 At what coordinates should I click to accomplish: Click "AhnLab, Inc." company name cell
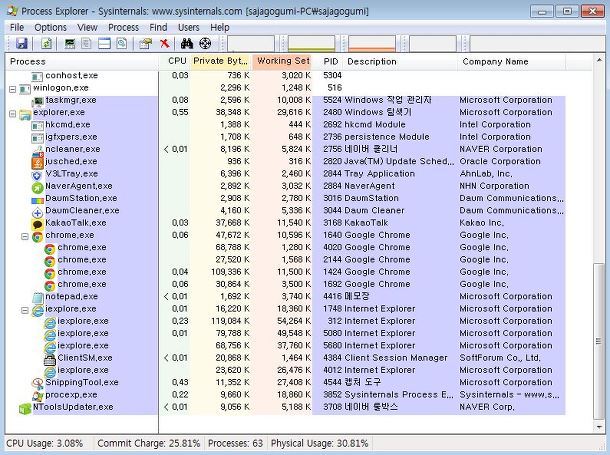tap(486, 174)
